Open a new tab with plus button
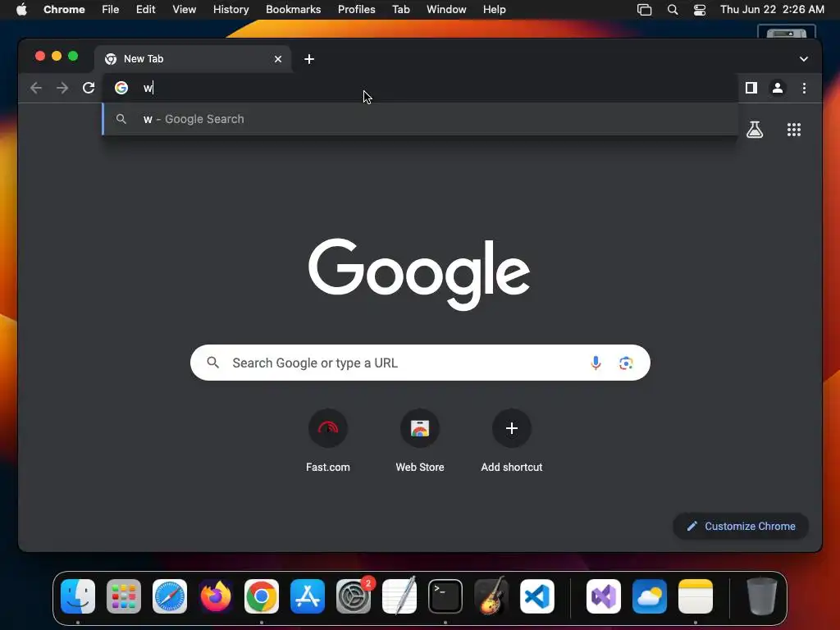The height and width of the screenshot is (630, 840). 309,59
